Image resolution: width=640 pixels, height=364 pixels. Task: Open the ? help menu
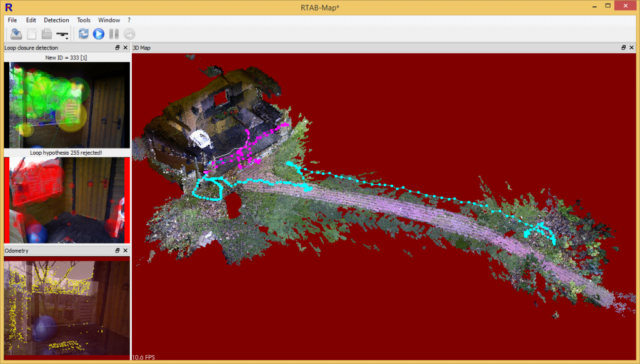pos(129,20)
